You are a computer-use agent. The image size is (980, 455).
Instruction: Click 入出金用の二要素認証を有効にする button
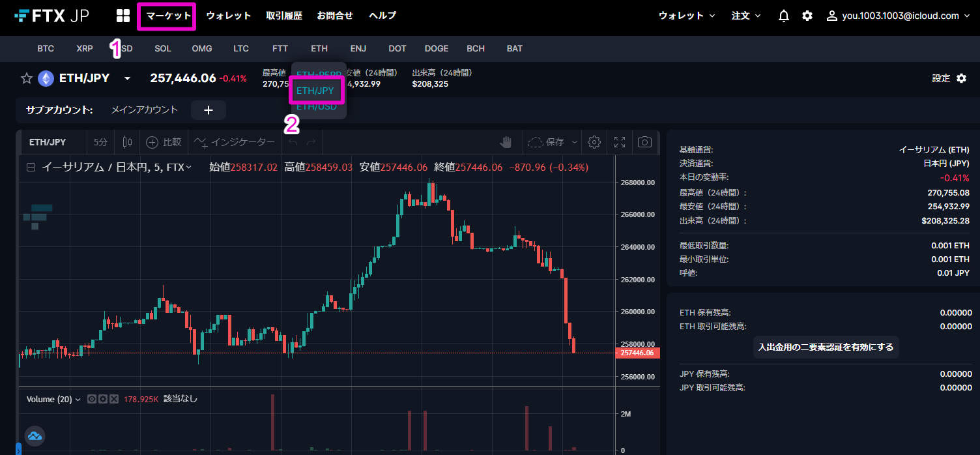(826, 347)
